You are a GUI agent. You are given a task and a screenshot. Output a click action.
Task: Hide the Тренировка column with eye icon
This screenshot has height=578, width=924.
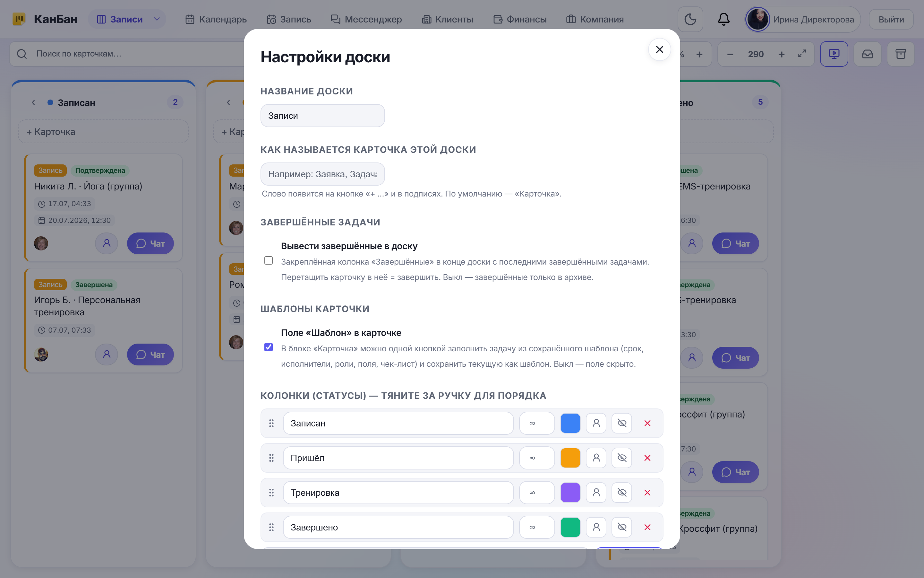pos(621,492)
